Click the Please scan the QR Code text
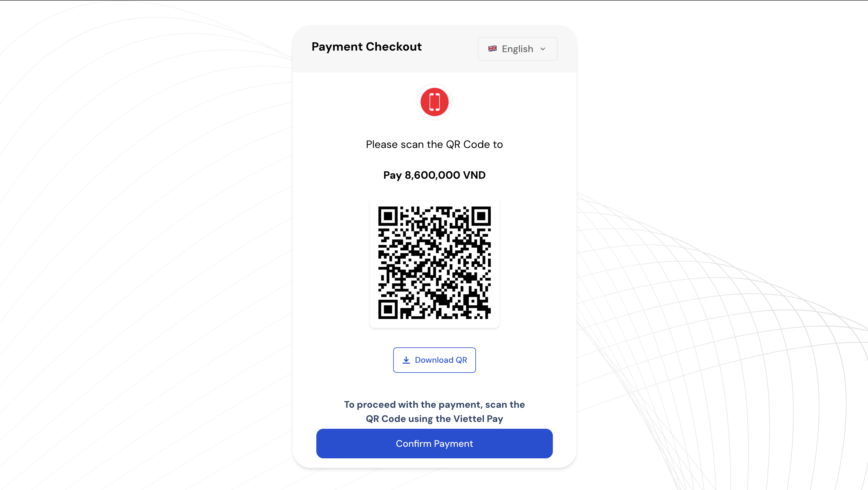Image resolution: width=868 pixels, height=490 pixels. 434,144
